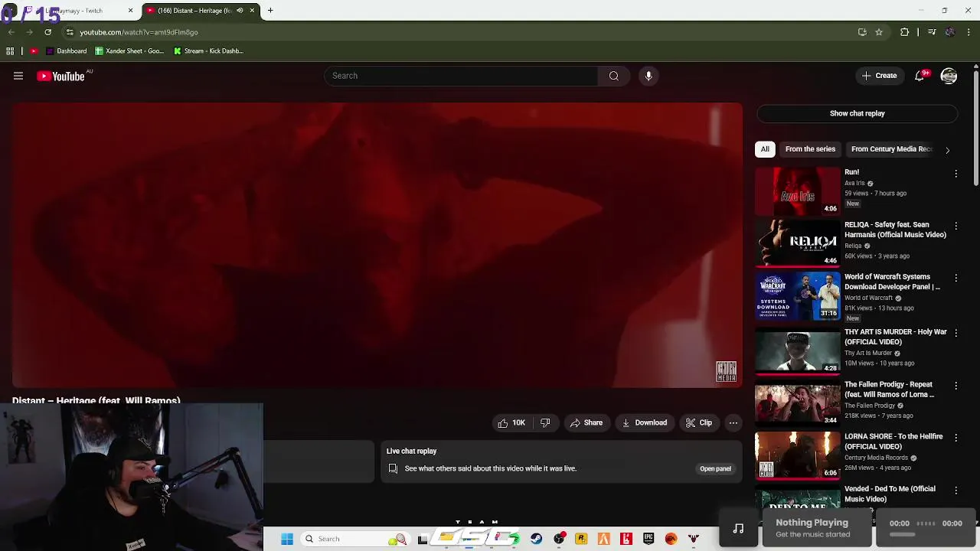Image resolution: width=980 pixels, height=551 pixels.
Task: Open options for World of Warcraft video
Action: click(x=955, y=279)
